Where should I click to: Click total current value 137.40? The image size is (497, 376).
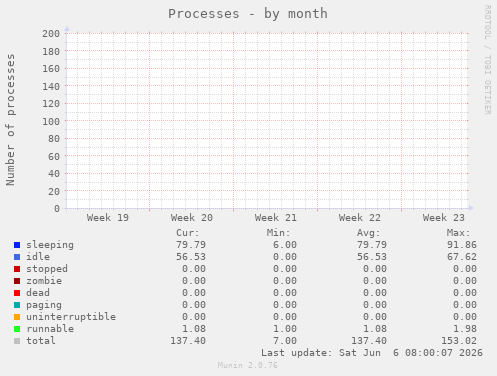(188, 341)
